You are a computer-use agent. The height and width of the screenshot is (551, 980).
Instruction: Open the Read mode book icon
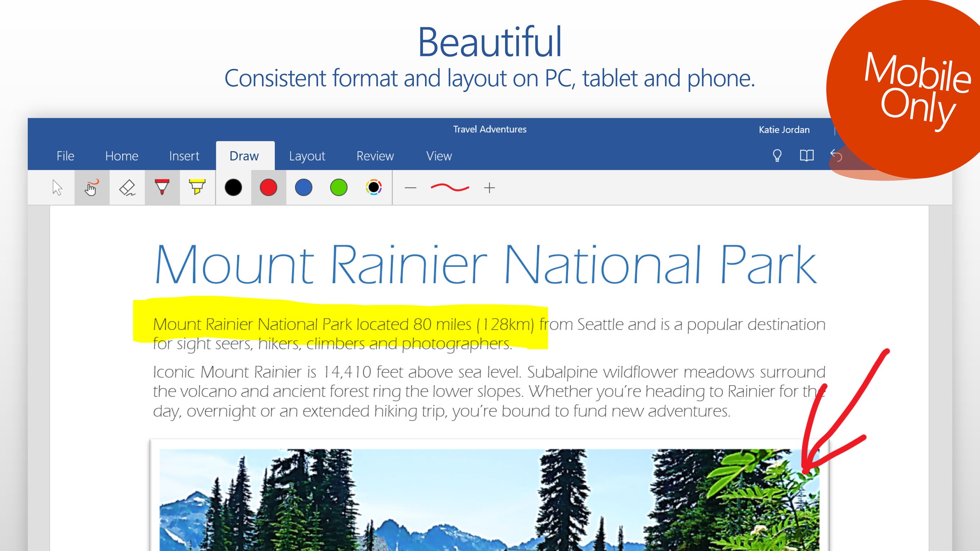point(806,156)
